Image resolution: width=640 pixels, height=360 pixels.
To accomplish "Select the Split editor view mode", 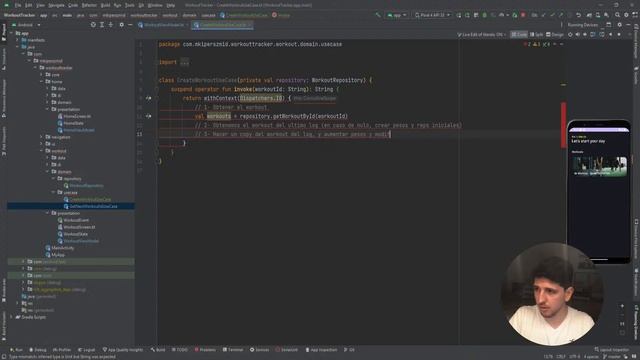I will tap(536, 35).
